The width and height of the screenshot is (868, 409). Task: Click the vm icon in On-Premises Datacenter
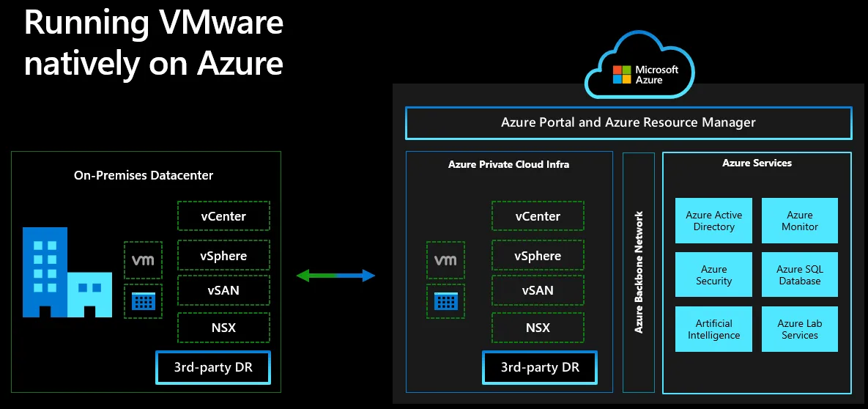click(144, 259)
